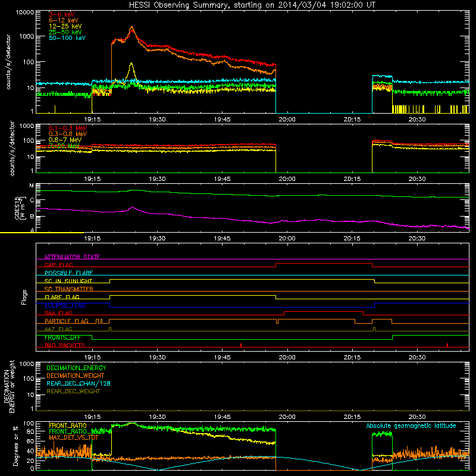Click the GOES15 axis label
This screenshot has height=476, width=476.
[x=20, y=208]
